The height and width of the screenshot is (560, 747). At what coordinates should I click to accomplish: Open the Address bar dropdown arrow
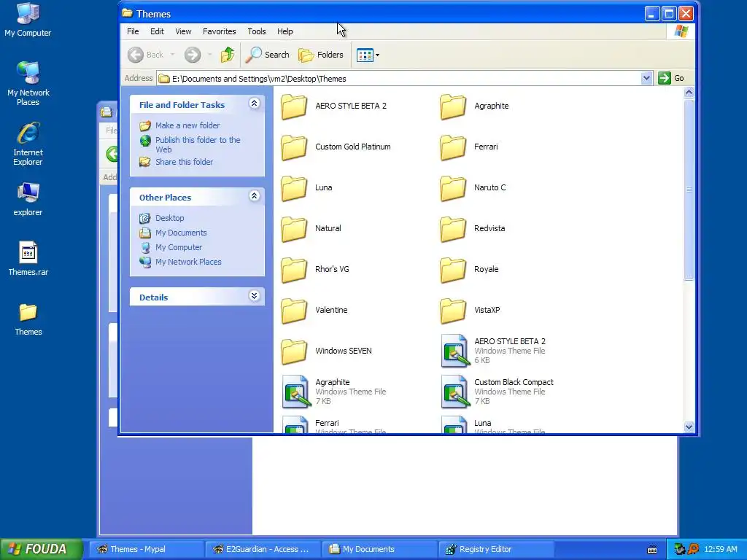[x=646, y=78]
